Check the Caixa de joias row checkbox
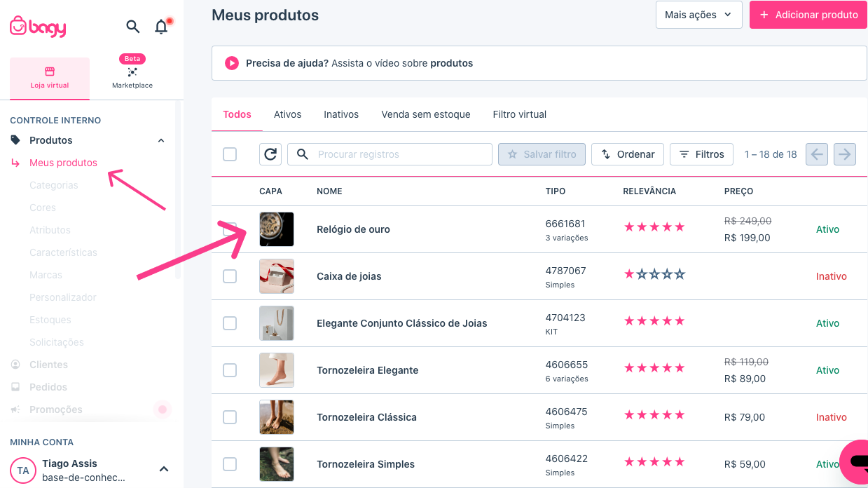 pos(230,276)
